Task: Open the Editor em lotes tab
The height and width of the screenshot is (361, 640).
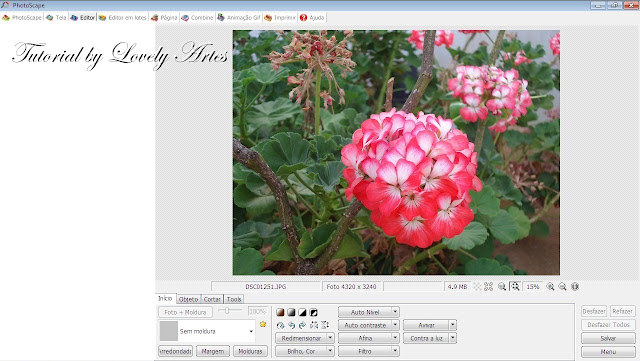Action: coord(122,18)
